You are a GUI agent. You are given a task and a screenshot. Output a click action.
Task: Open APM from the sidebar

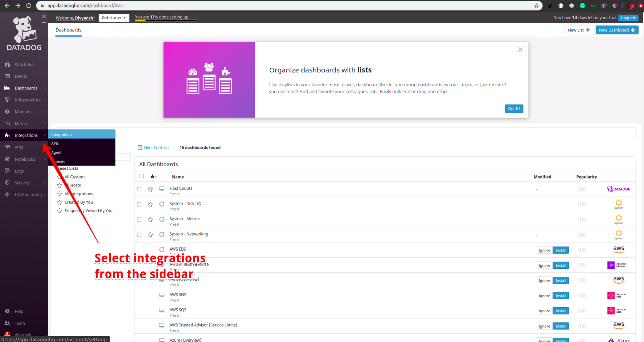coord(19,147)
